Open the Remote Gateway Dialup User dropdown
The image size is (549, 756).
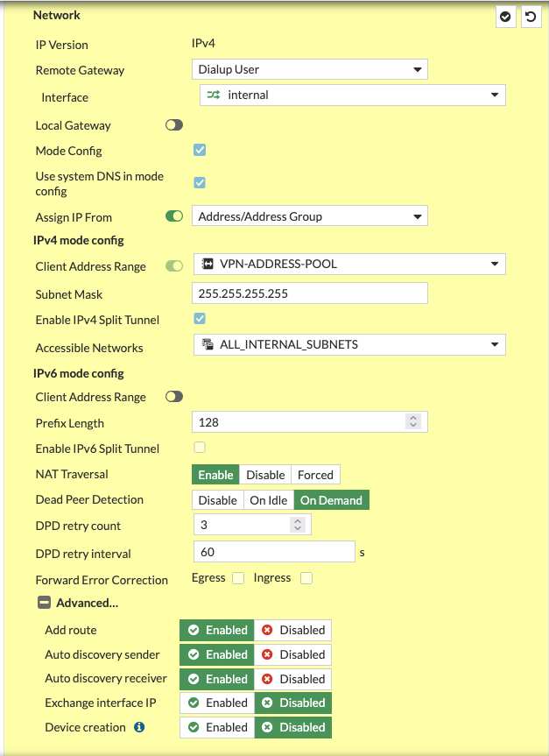(x=309, y=69)
